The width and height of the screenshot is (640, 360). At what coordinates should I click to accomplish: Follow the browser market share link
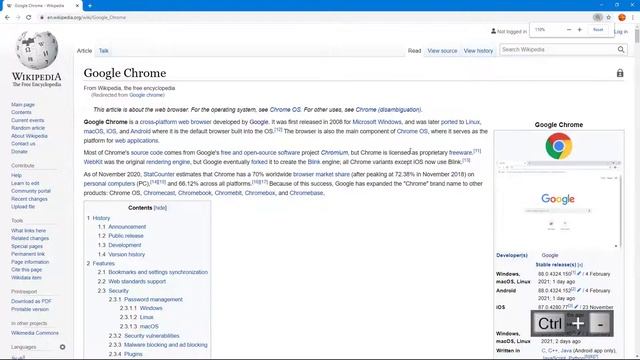[x=321, y=174]
